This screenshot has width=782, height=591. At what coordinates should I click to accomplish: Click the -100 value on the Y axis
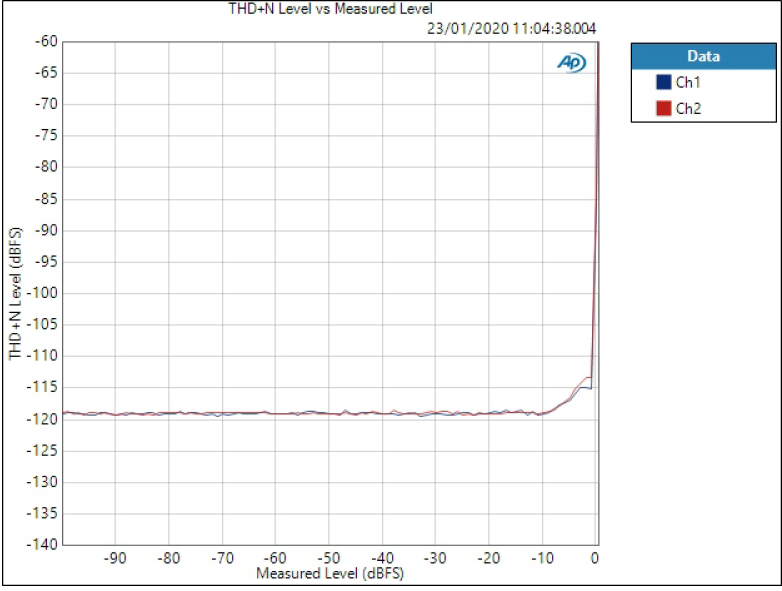tap(42, 293)
